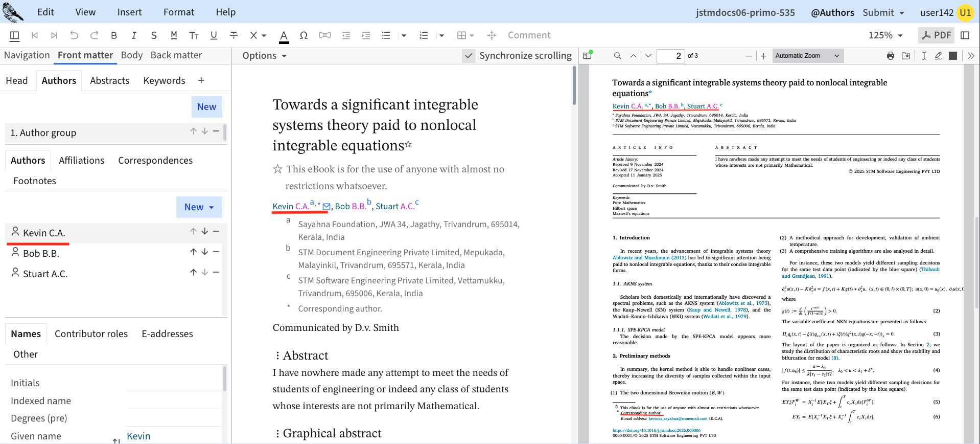Click the text color A swatch
Screen dimensions: 980x444
284,35
